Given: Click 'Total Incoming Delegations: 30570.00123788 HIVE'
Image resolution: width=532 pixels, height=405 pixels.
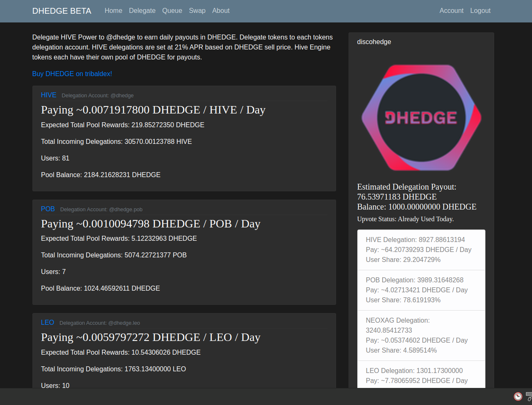Looking at the screenshot, I should coord(116,142).
